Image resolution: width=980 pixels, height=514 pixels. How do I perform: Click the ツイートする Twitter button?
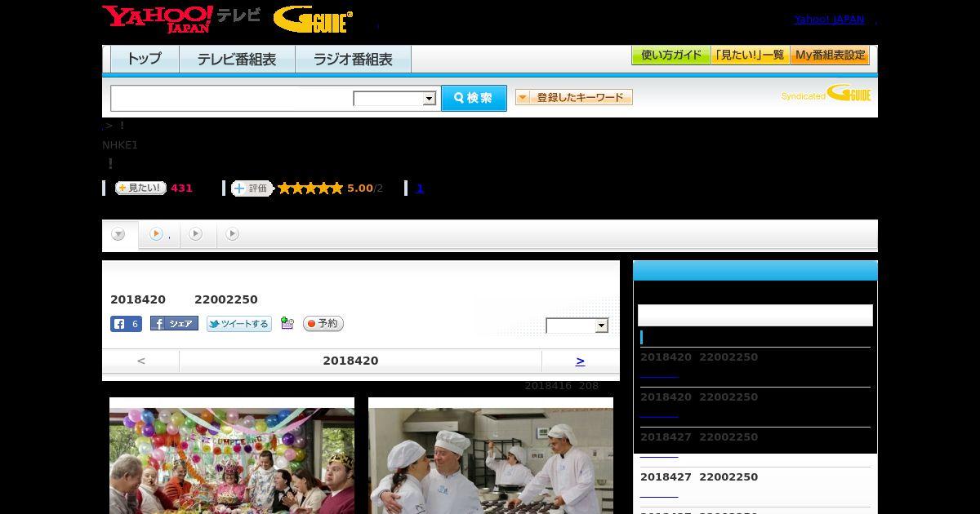click(x=239, y=324)
